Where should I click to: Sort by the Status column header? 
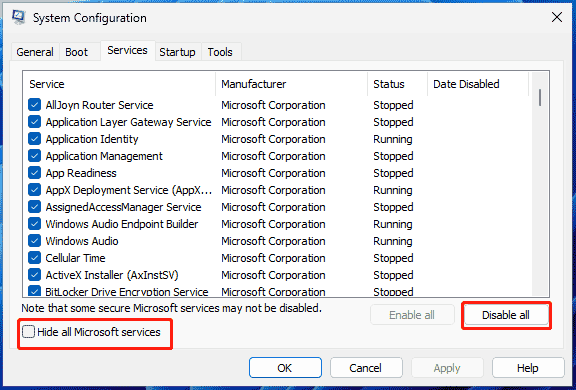[397, 84]
